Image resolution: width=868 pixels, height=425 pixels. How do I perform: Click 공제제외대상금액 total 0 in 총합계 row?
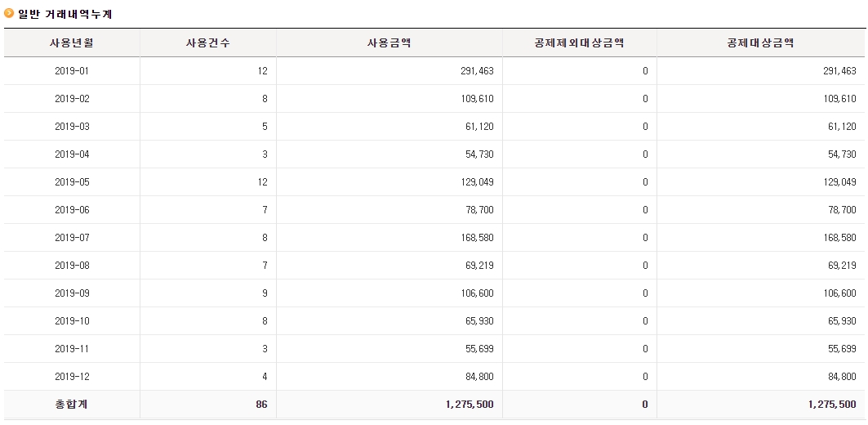pos(645,405)
